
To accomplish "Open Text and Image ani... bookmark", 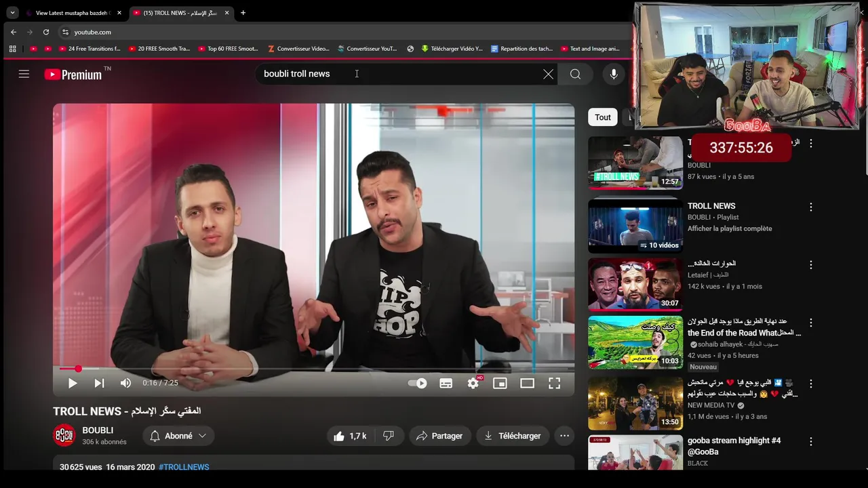I will point(591,49).
